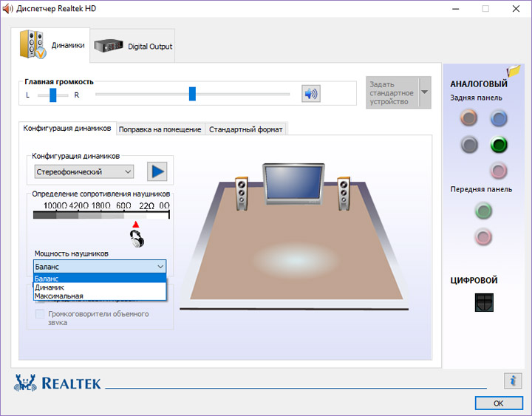The width and height of the screenshot is (532, 416).
Task: Click the monitor in the room preview
Action: (x=293, y=183)
